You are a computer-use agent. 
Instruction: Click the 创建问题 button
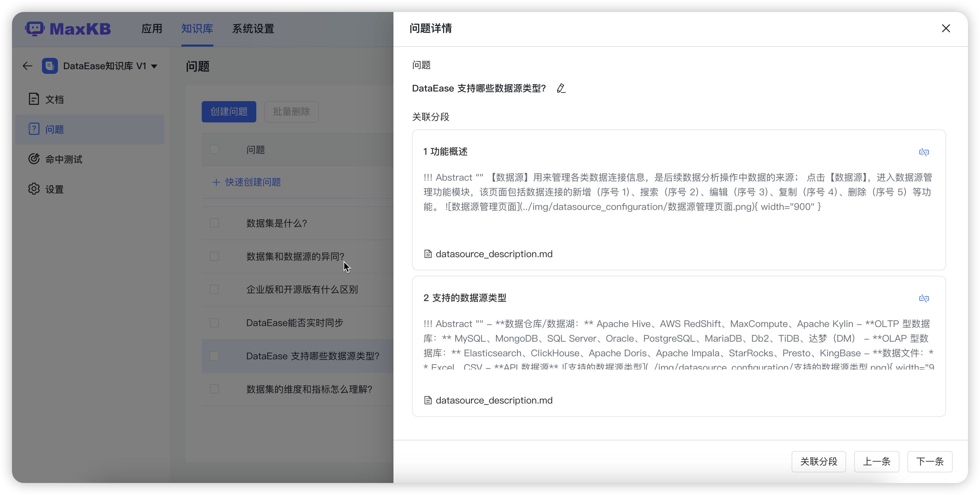(x=229, y=111)
